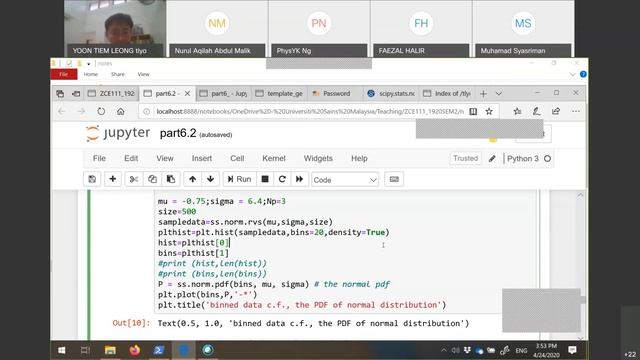Viewport: 640px width, 360px height.
Task: Open the cell type Code dropdown
Action: (x=345, y=180)
